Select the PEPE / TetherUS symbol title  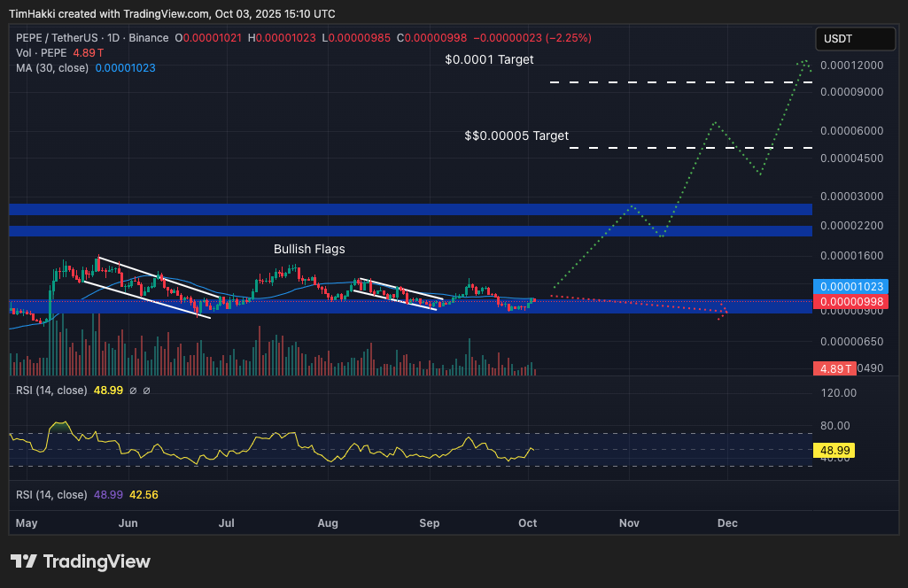click(x=92, y=38)
